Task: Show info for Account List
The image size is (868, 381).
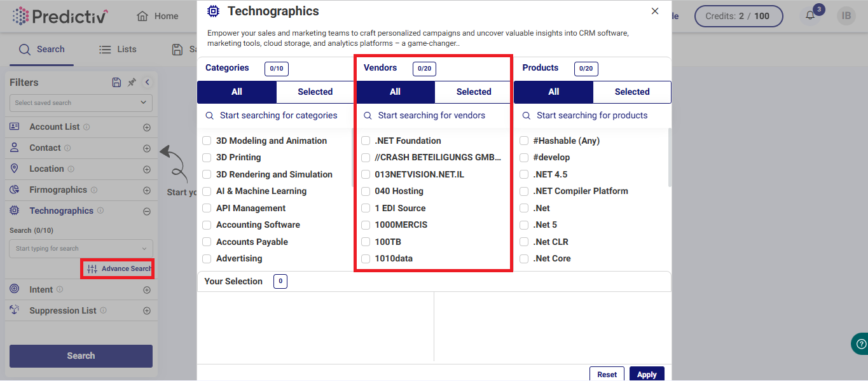Action: pos(86,127)
